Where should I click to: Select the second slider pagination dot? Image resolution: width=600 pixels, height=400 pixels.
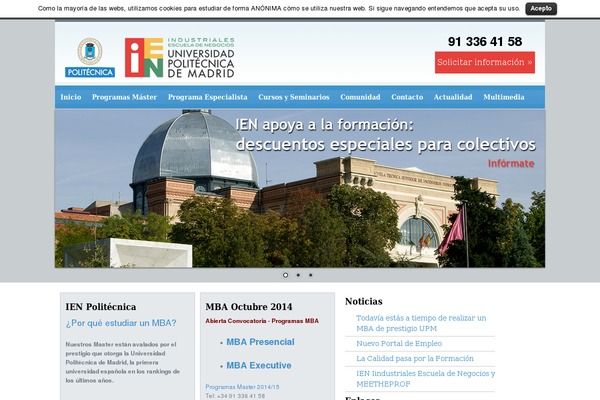coord(298,275)
